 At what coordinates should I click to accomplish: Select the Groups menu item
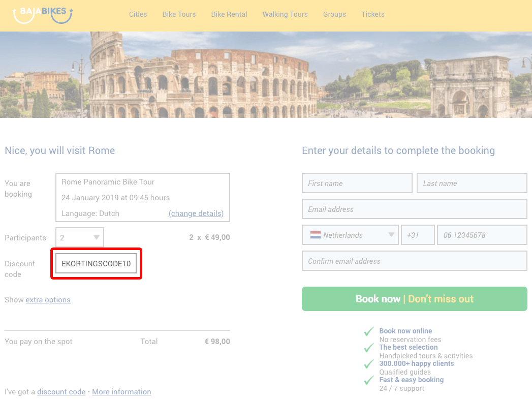click(334, 14)
